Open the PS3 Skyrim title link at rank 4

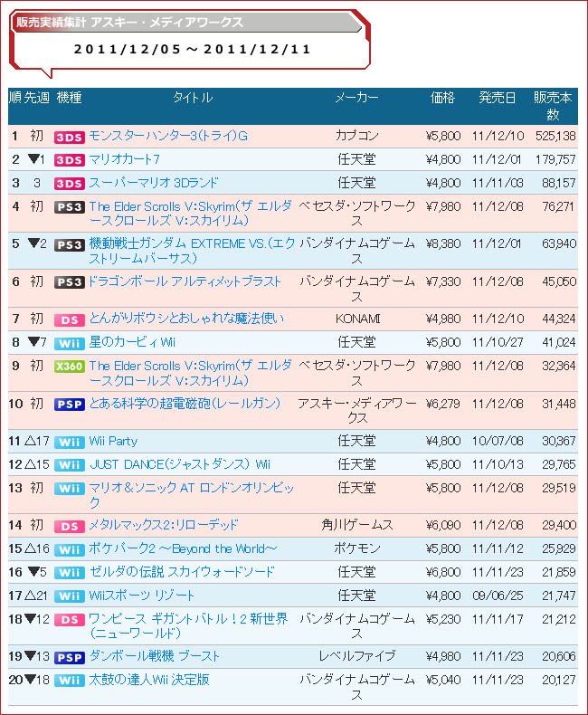[191, 214]
